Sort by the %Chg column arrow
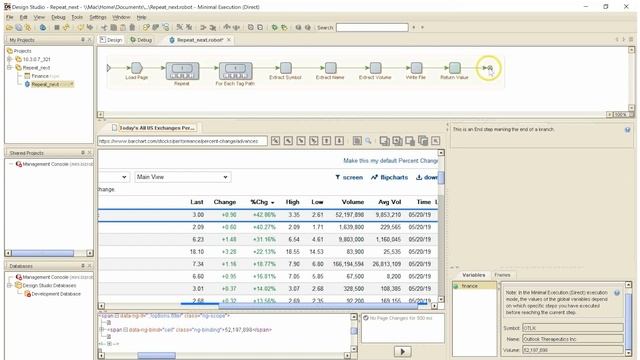 (x=273, y=202)
